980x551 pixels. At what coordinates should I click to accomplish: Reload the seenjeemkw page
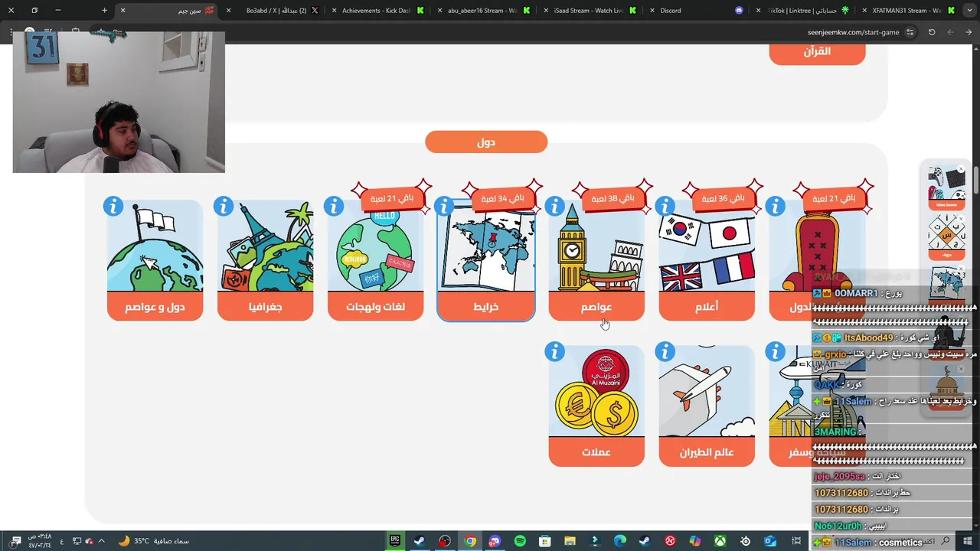click(x=932, y=32)
